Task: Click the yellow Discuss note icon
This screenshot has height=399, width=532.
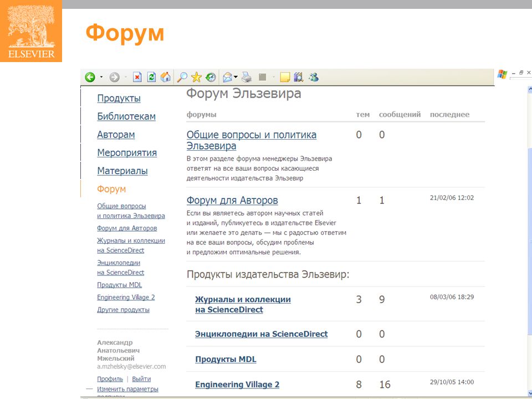Action: tap(285, 78)
